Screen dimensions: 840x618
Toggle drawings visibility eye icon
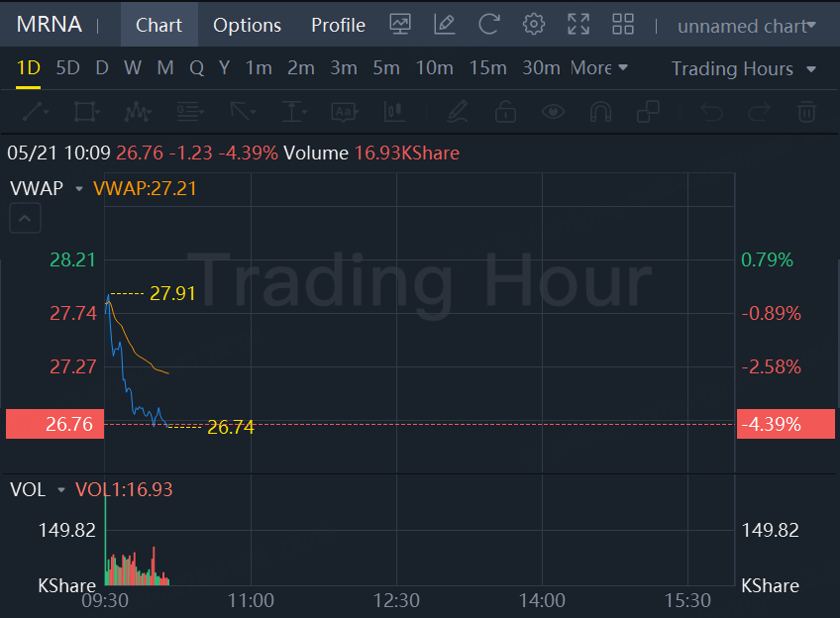(x=553, y=112)
